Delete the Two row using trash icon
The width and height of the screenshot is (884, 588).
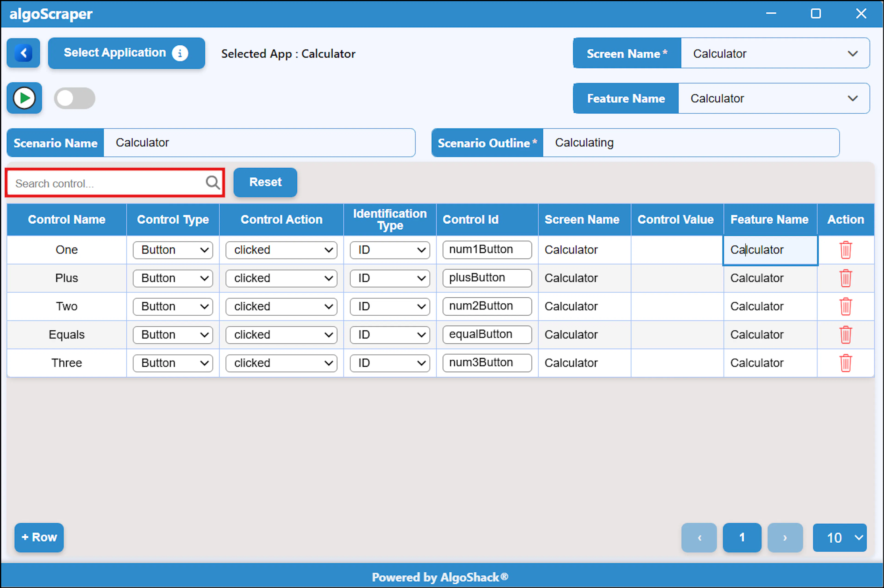845,306
